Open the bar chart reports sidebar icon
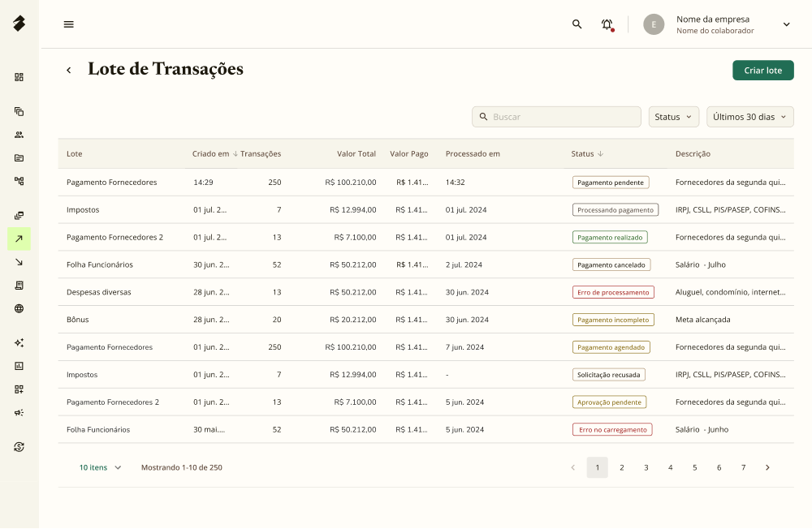Screen dimensions: 812x529 click(x=19, y=366)
